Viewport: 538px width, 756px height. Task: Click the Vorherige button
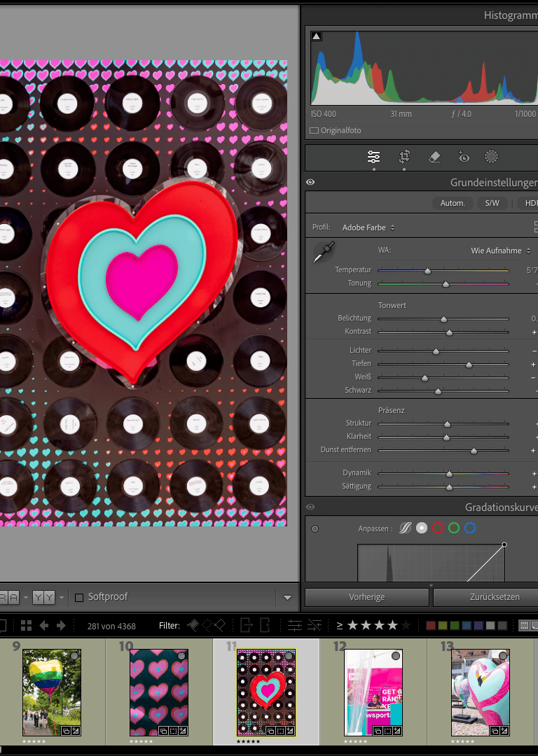366,597
